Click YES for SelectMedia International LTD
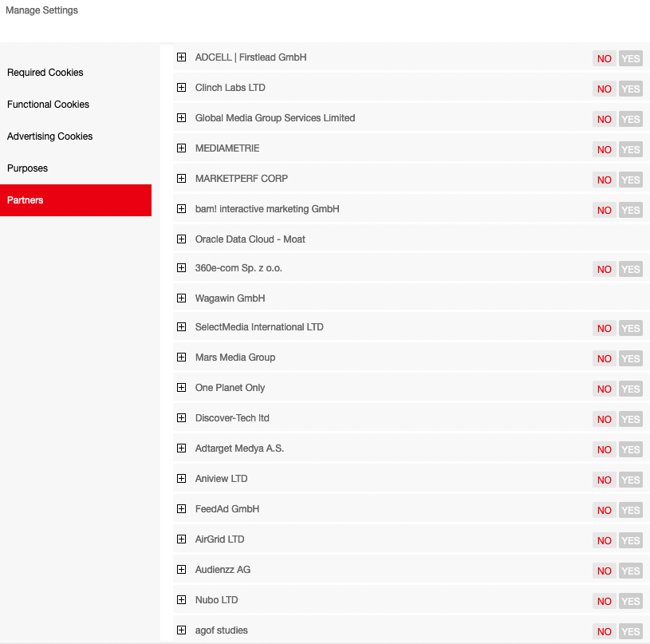Screen dimensions: 650x644 pyautogui.click(x=630, y=328)
